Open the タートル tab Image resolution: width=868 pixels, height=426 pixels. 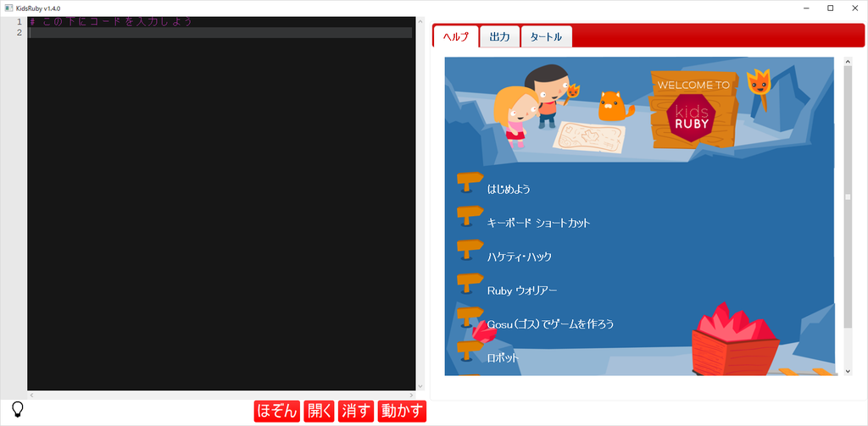pyautogui.click(x=547, y=37)
